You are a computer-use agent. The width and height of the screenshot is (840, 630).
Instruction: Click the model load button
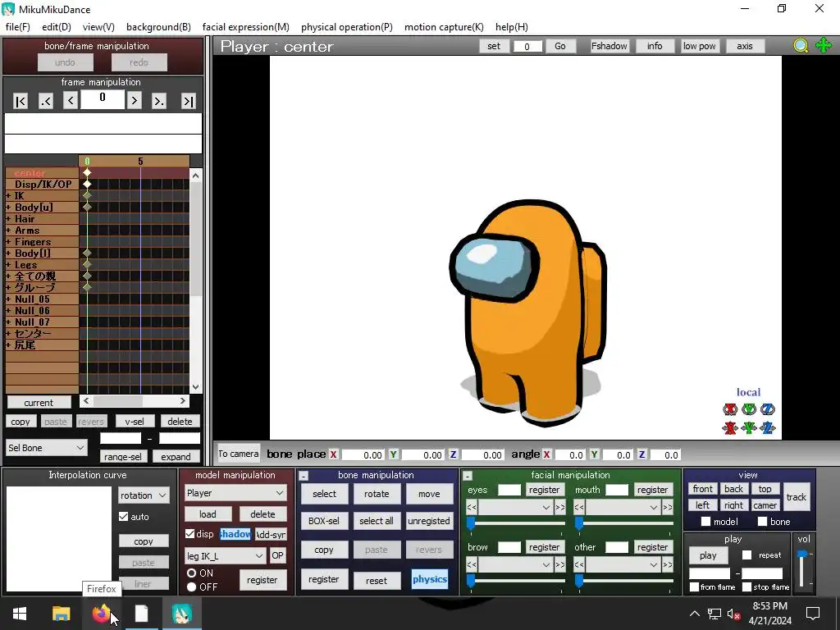point(208,514)
